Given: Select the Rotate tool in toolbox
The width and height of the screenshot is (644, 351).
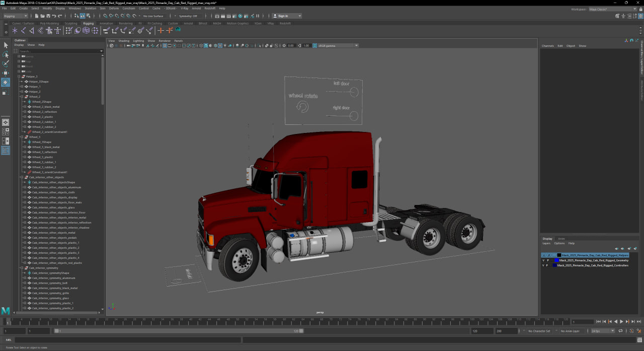Looking at the screenshot, I should [6, 82].
